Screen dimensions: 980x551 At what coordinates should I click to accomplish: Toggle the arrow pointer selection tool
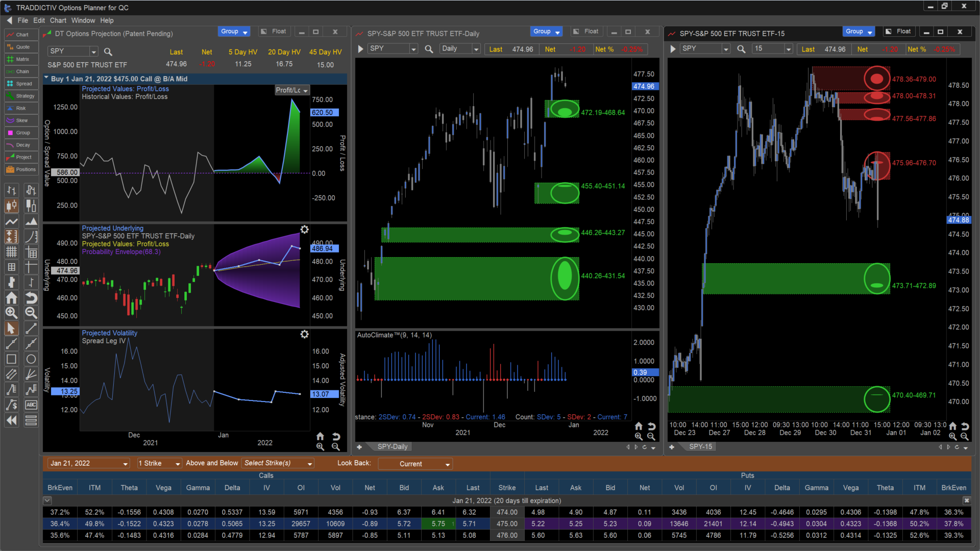pos(11,329)
